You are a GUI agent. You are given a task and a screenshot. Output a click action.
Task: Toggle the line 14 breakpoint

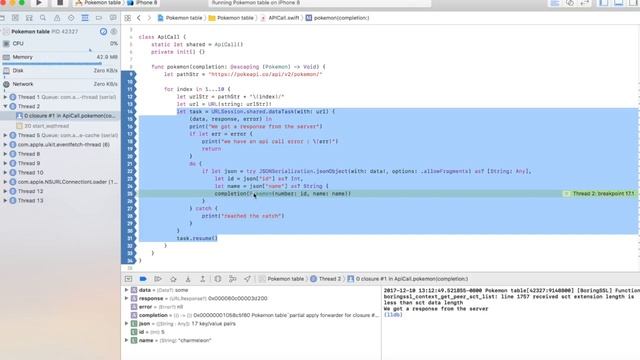click(129, 111)
